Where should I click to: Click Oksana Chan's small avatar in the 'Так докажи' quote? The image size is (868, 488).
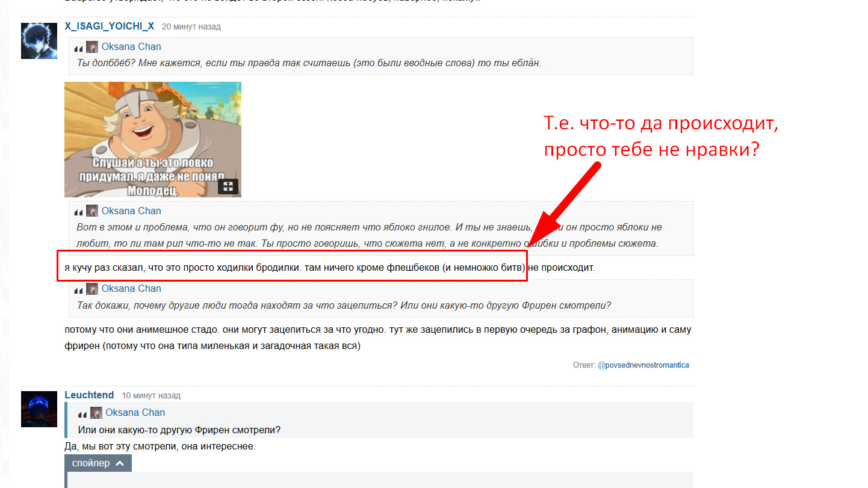(x=92, y=289)
